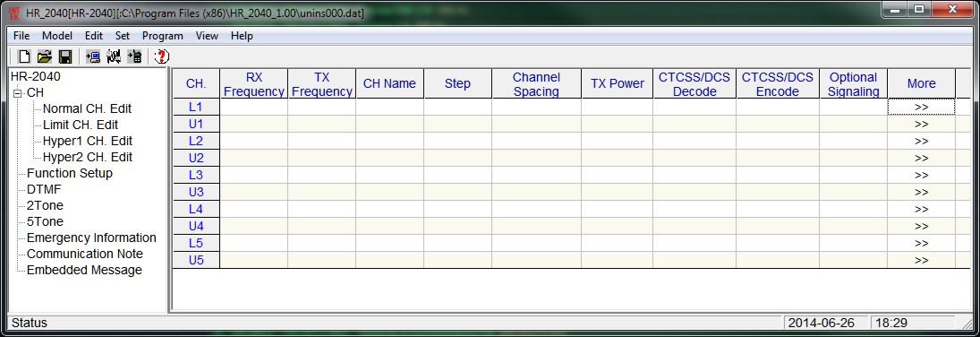Click the RX Frequency column header
Viewport: 980px width, 337px height.
(254, 84)
